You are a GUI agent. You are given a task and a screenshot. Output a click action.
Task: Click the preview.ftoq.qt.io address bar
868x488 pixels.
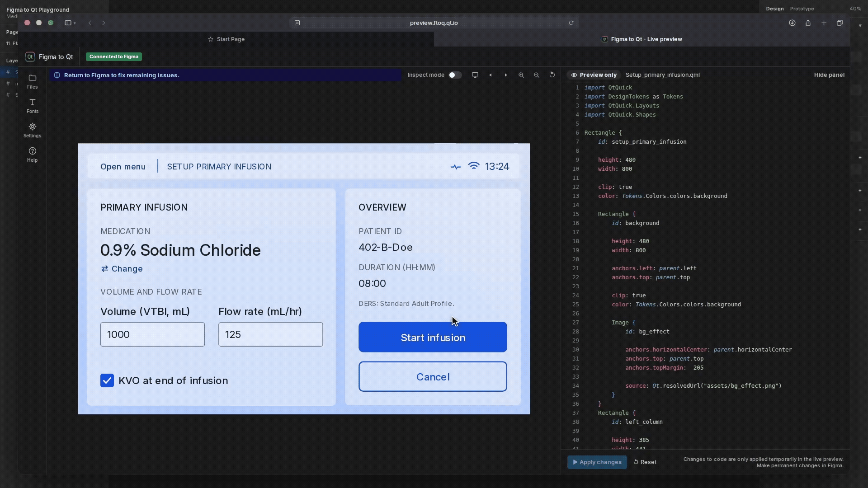(x=434, y=23)
